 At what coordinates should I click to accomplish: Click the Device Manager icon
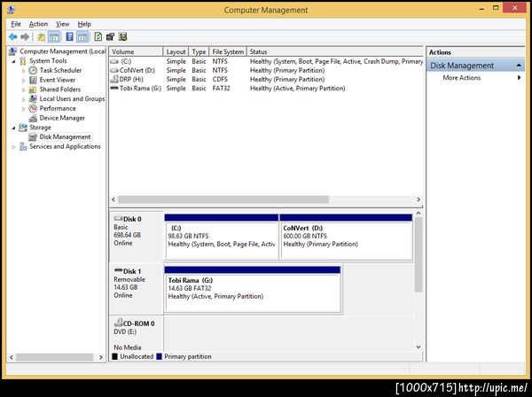coord(33,118)
